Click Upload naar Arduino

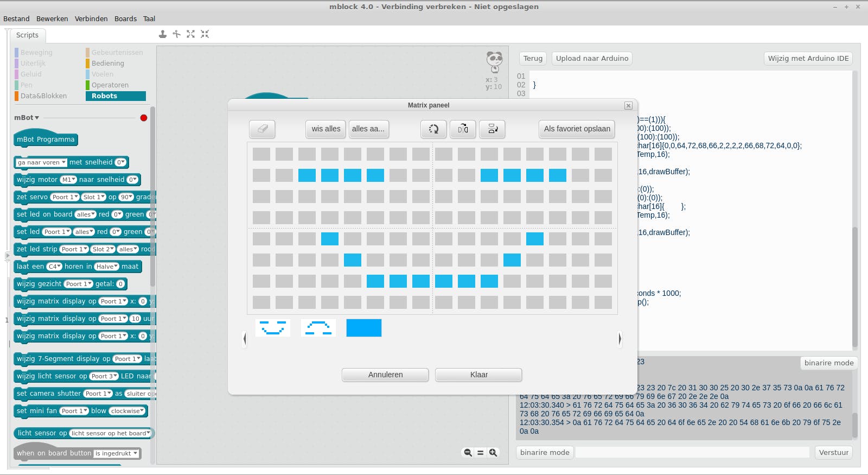click(x=592, y=59)
